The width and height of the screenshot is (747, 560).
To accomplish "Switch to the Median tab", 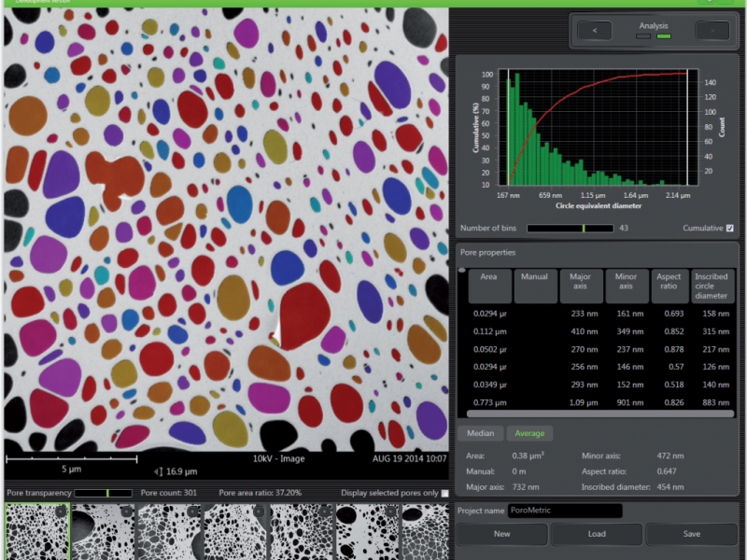I will click(x=480, y=433).
